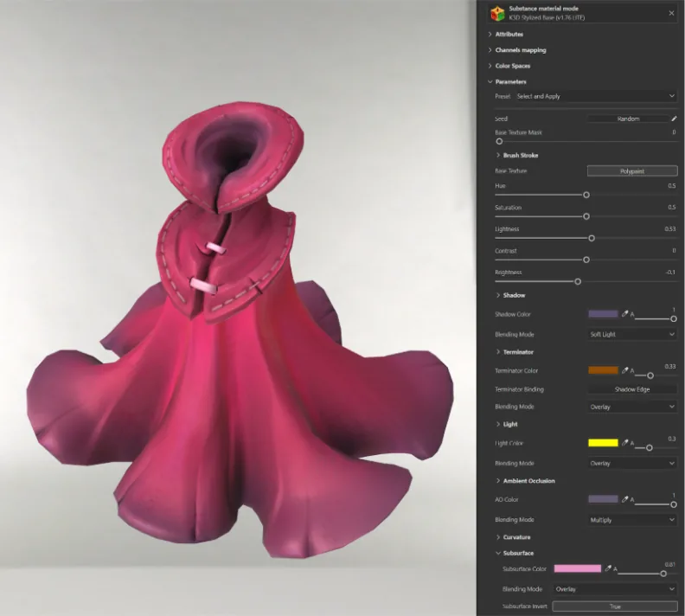Click the Hue slider handle
Viewport: 685px width, 616px height.
click(586, 195)
